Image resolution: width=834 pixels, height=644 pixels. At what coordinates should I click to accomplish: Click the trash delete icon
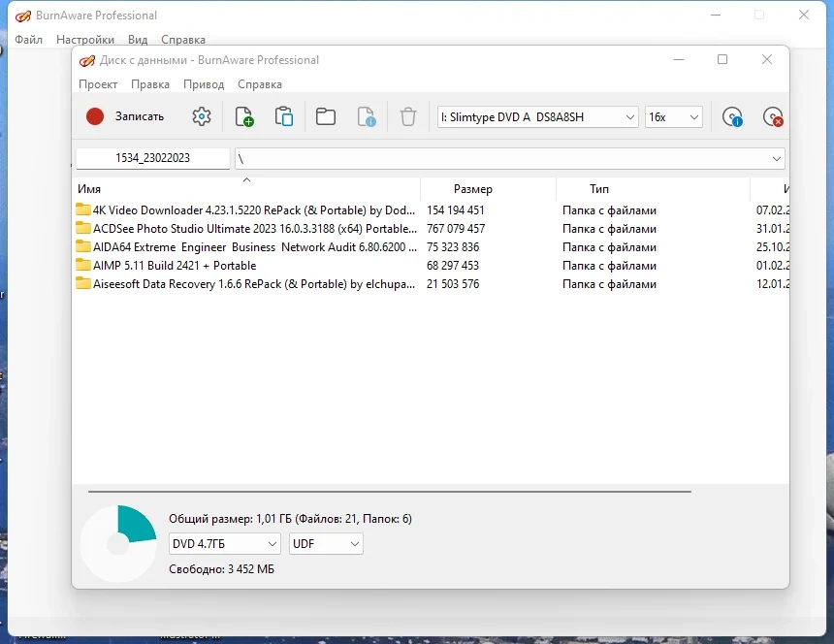coord(408,116)
